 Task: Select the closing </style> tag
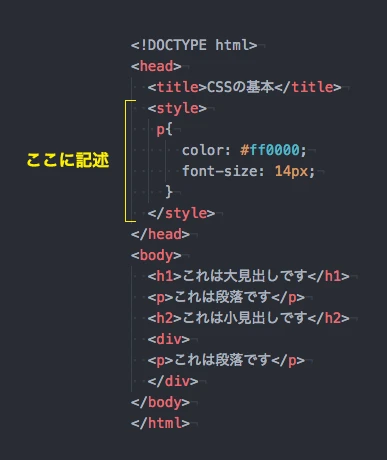pyautogui.click(x=181, y=213)
